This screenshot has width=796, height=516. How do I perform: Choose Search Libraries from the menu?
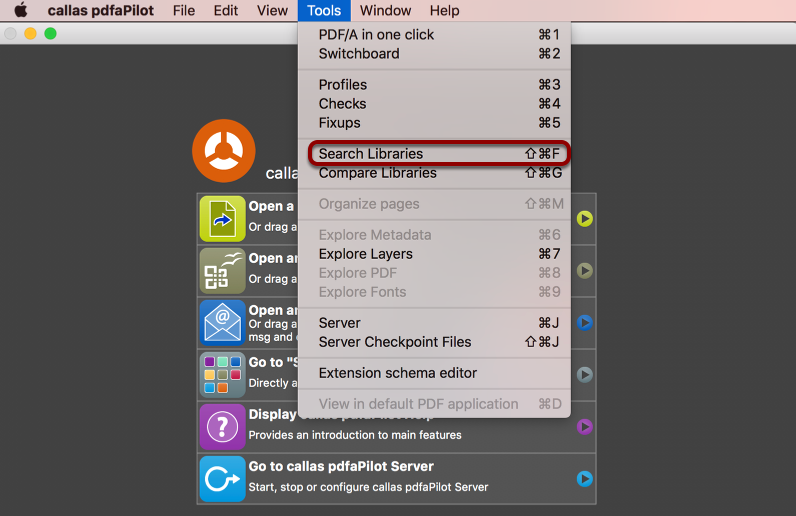click(435, 153)
